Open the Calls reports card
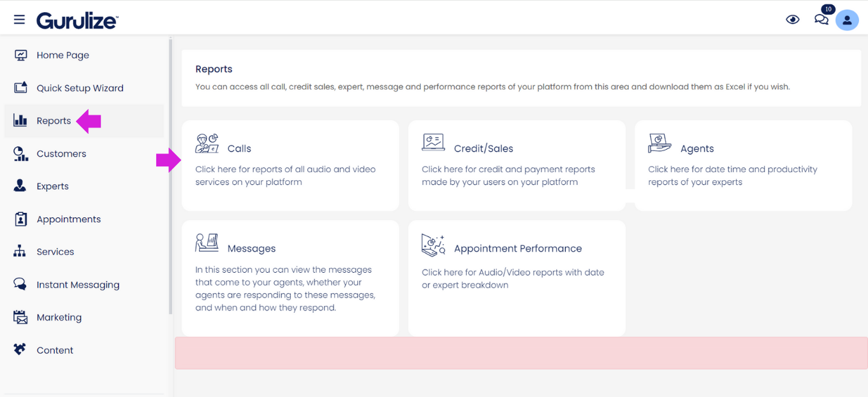The width and height of the screenshot is (868, 397). pos(290,165)
